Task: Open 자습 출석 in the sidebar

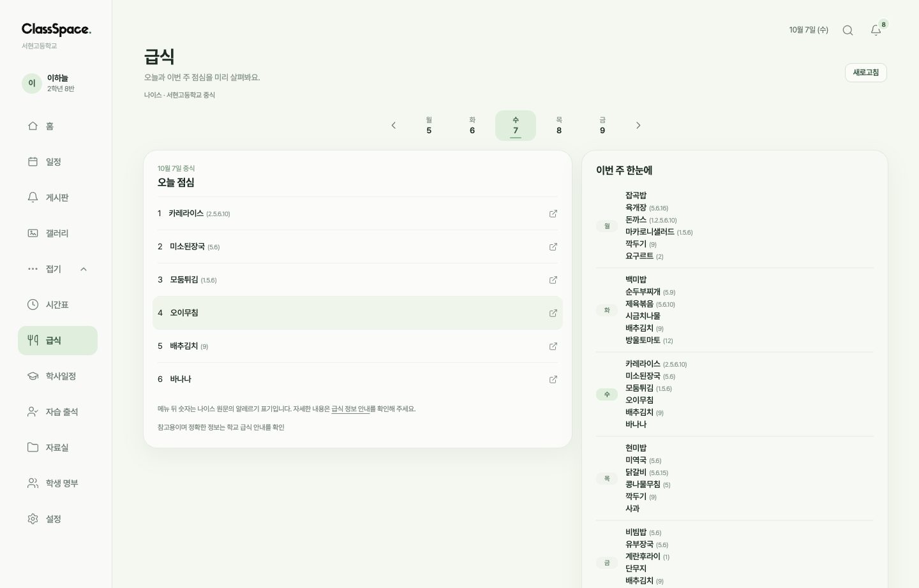Action: (57, 412)
